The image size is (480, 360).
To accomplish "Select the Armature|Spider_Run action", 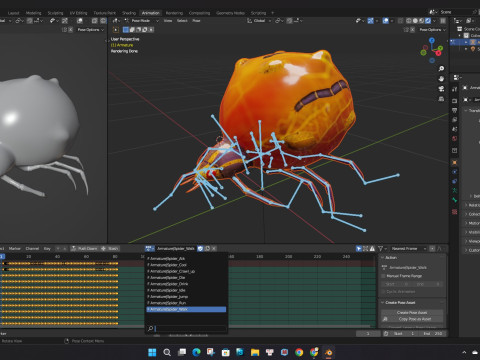I will pos(187,303).
